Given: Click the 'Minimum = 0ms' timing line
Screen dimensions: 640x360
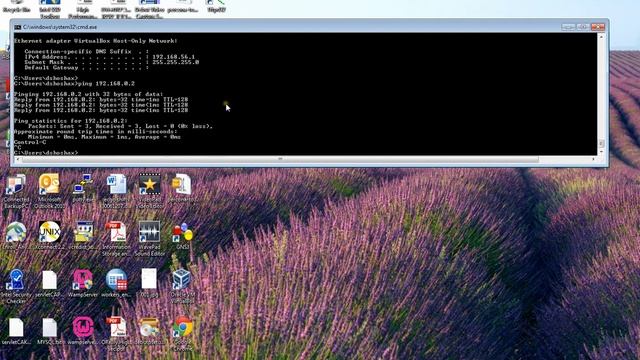Looking at the screenshot, I should (104, 137).
